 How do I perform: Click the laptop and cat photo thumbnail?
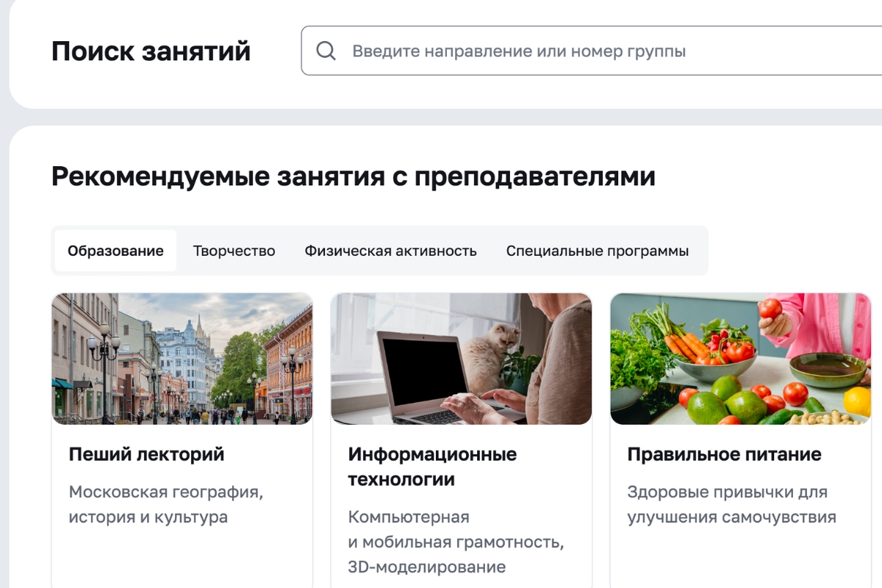pos(461,359)
